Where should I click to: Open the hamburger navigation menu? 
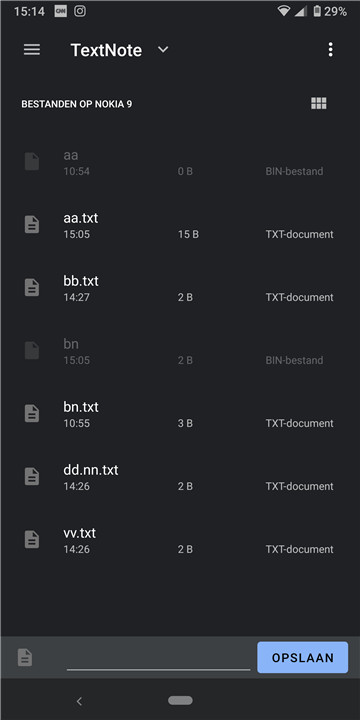[x=32, y=50]
